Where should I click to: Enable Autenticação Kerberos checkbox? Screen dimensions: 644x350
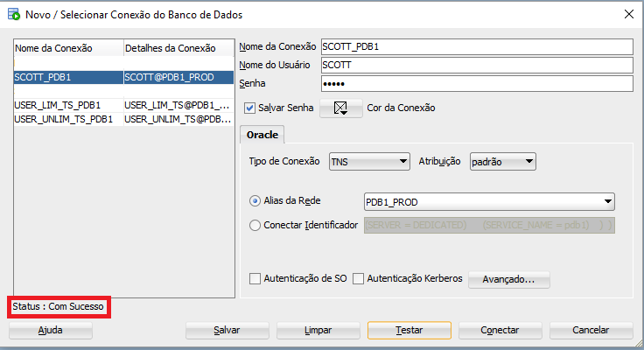click(358, 279)
